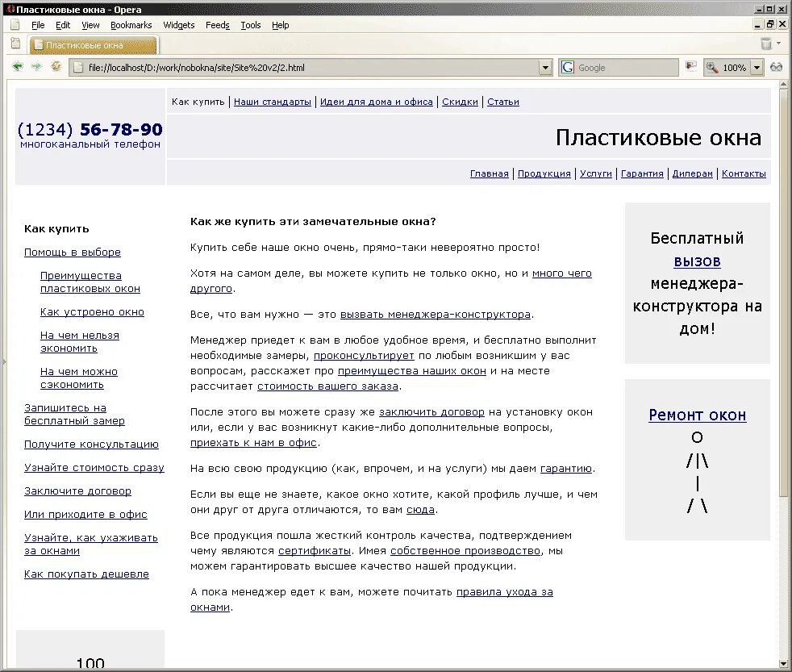The height and width of the screenshot is (672, 792).
Task: Click стоимость вашего заказа link
Action: click(327, 386)
